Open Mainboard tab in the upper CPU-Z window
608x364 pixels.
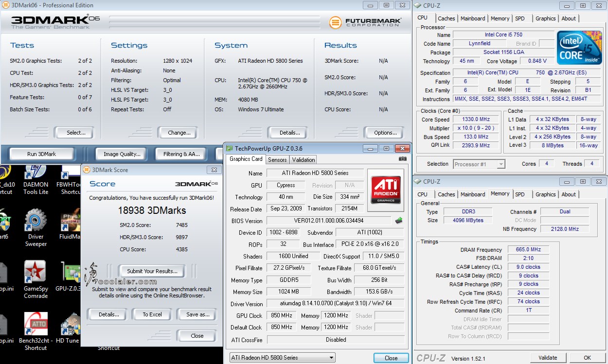[x=473, y=18]
